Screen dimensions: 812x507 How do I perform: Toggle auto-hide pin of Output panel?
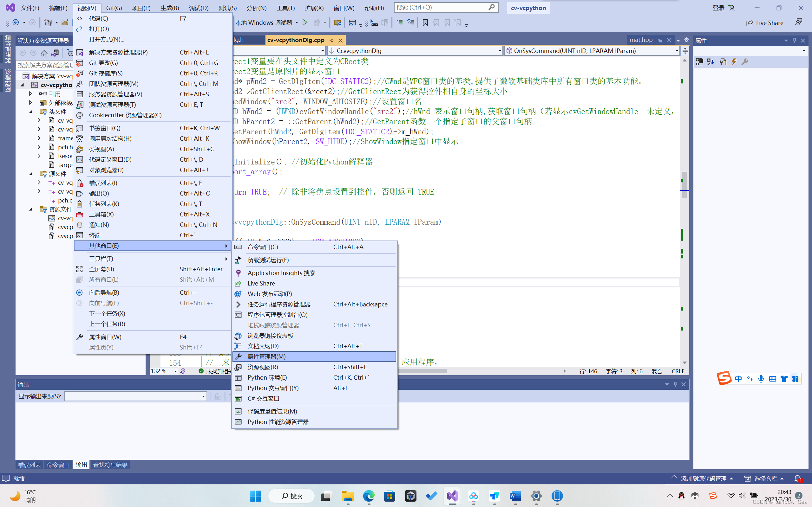click(675, 384)
